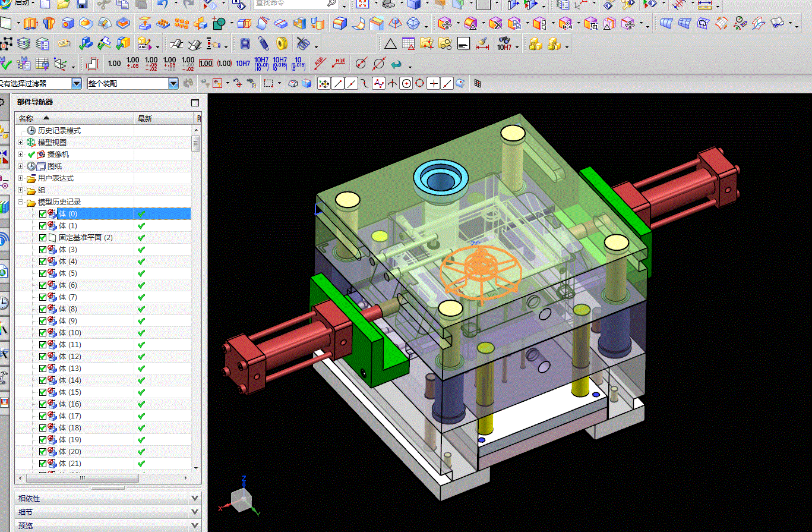Activate the rectangle selection tool
The width and height of the screenshot is (812, 532).
(x=268, y=84)
